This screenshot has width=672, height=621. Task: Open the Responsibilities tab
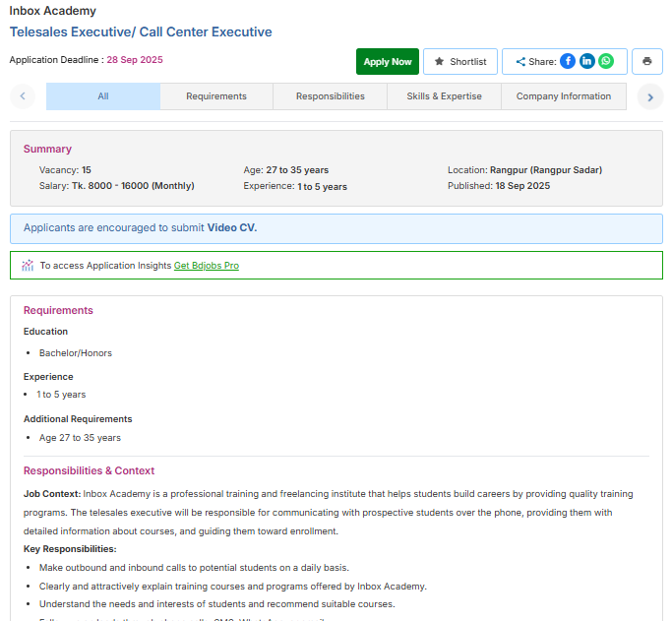pos(330,96)
